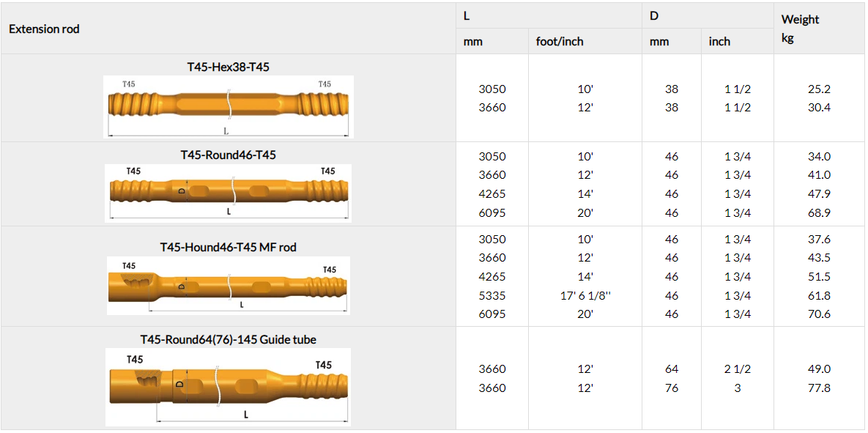
Task: Click the Extension rod column header
Action: click(x=44, y=29)
